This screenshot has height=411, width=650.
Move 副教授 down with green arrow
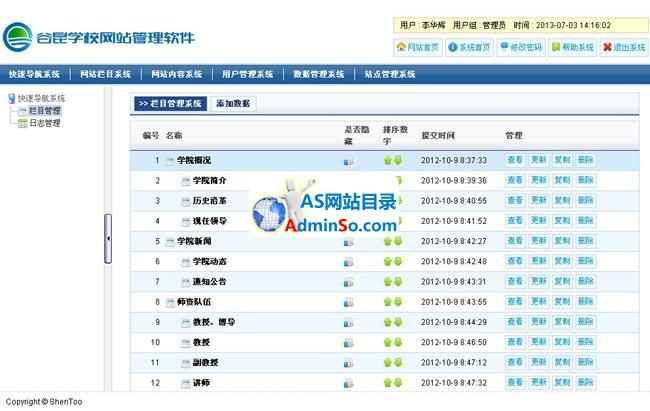[398, 363]
